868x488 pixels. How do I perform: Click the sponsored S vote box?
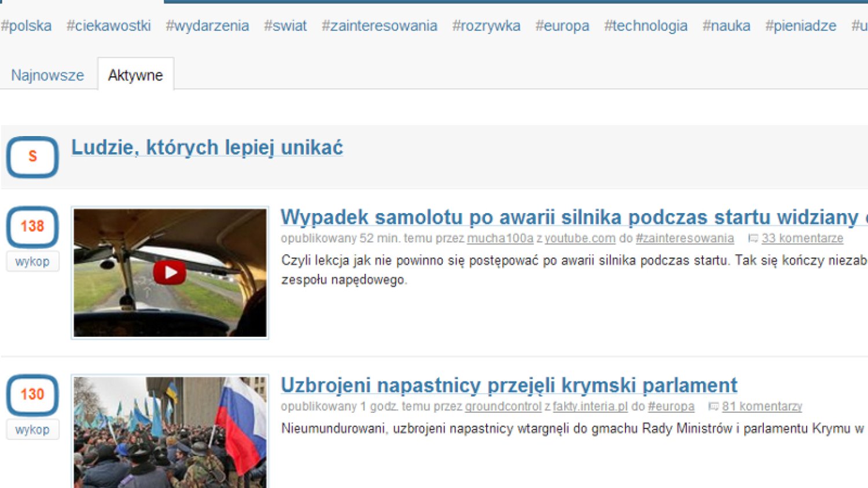32,157
